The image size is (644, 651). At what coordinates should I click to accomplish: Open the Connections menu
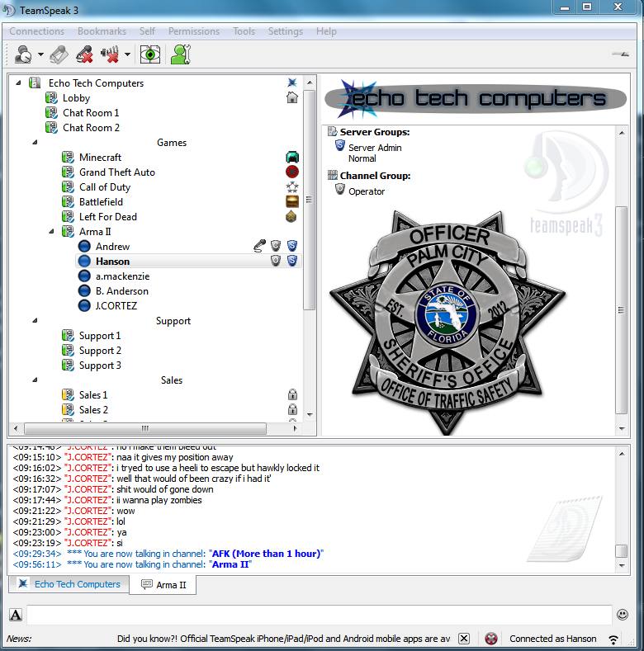tap(37, 31)
